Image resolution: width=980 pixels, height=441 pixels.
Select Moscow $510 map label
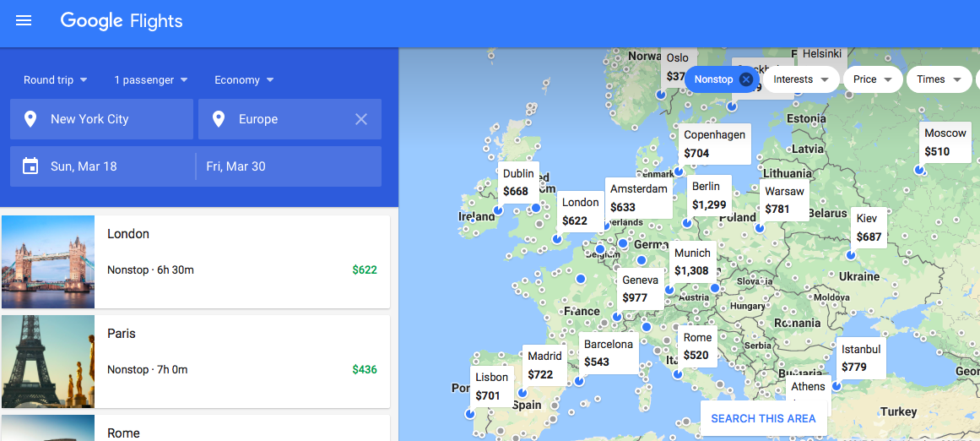(945, 142)
